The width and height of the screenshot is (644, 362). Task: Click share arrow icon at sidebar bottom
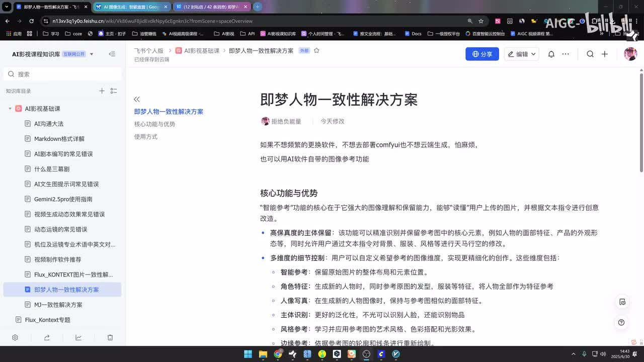pos(47,337)
